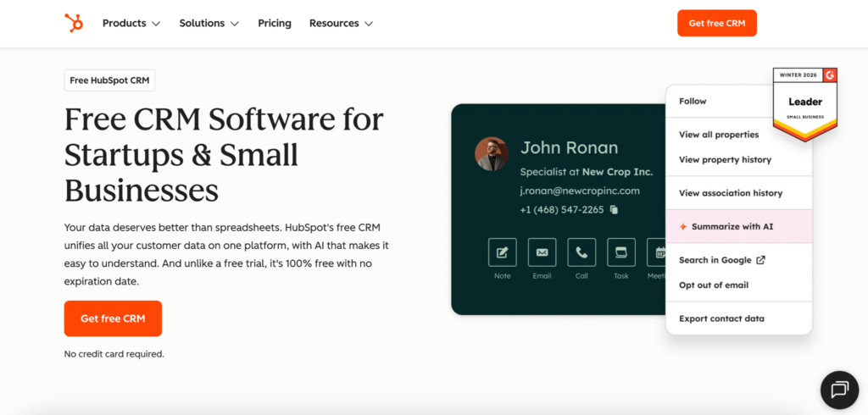Click the Meeting calendar icon
This screenshot has width=868, height=415.
coord(657,252)
